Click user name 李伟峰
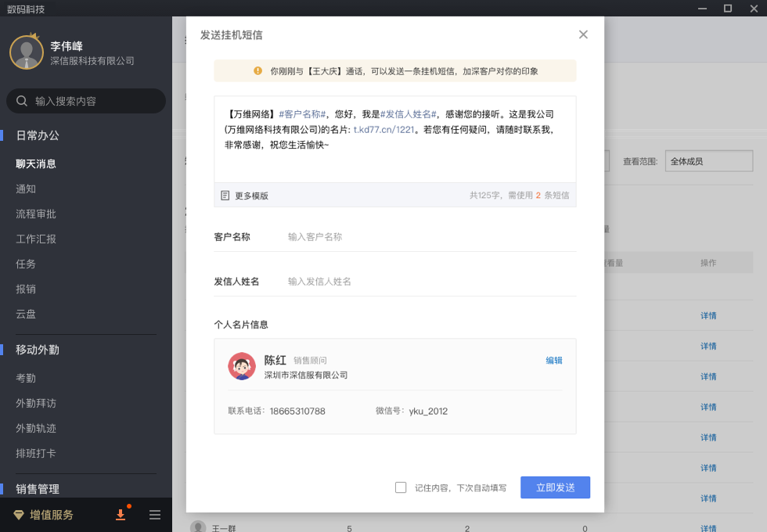The image size is (767, 532). (x=67, y=46)
